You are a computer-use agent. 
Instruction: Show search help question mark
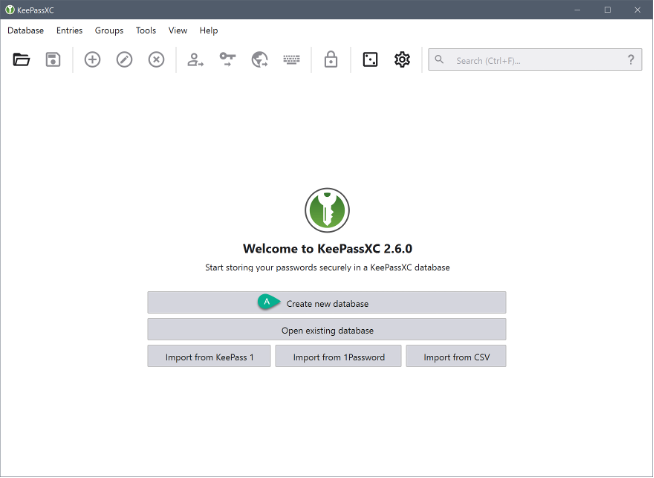coord(631,60)
